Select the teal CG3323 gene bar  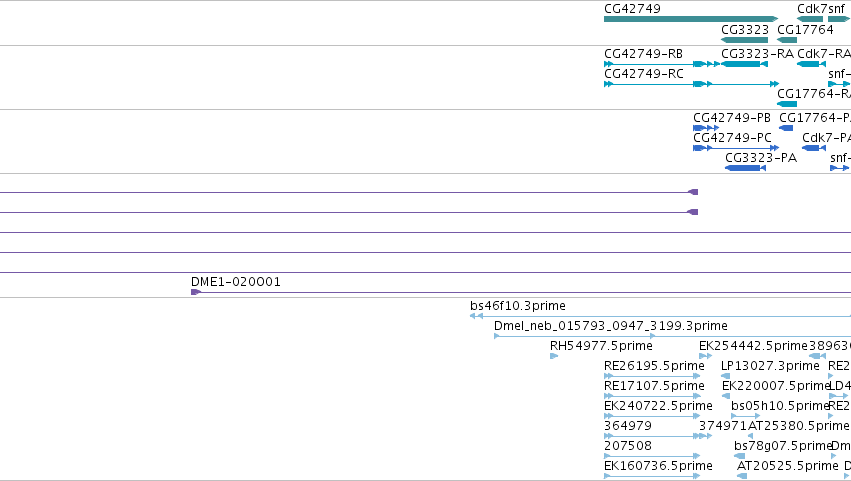point(745,40)
